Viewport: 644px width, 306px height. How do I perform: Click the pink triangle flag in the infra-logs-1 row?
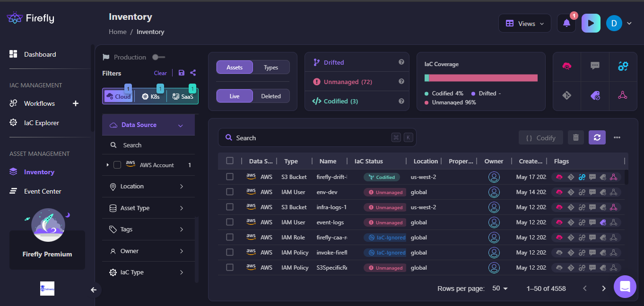pyautogui.click(x=613, y=207)
